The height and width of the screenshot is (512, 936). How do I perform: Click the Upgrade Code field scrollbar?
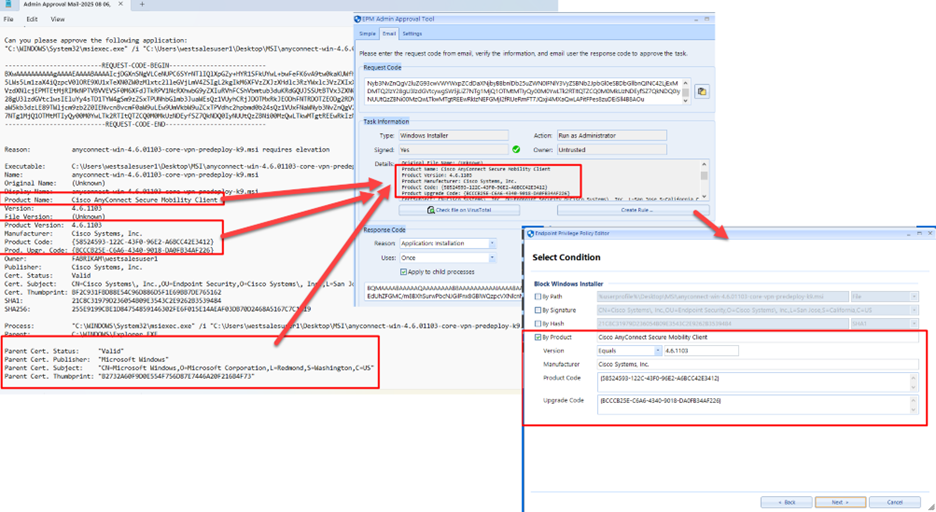(913, 405)
